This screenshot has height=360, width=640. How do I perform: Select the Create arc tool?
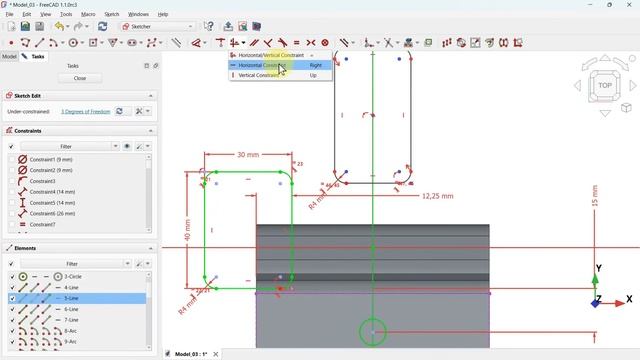(53, 43)
